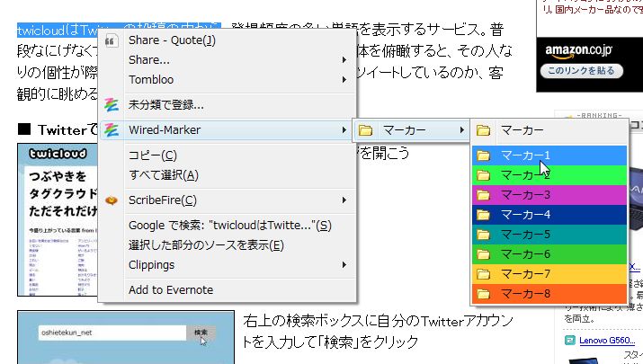
Task: Select Add to Evernote menu entry
Action: pyautogui.click(x=228, y=289)
